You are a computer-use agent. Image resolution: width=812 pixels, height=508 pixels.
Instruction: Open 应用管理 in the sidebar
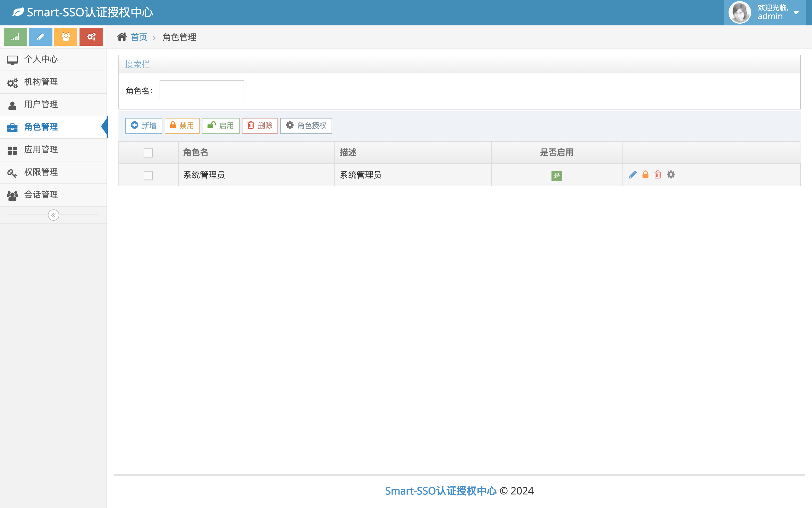tap(53, 150)
